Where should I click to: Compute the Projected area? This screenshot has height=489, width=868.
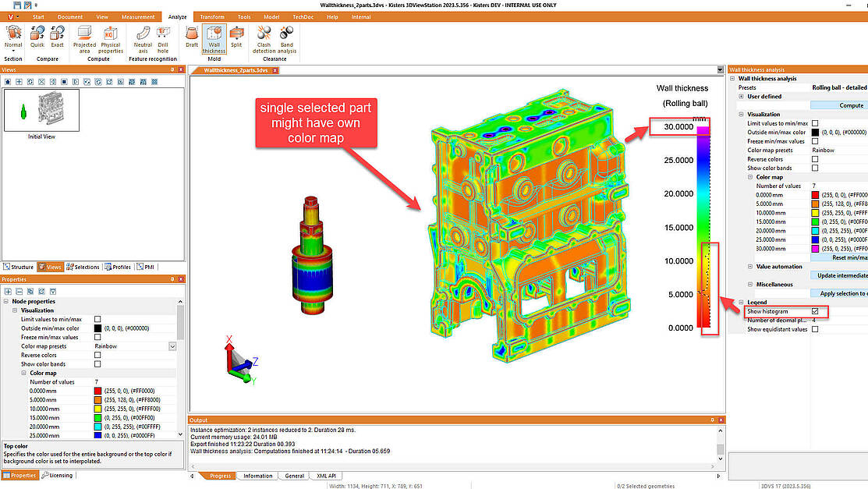point(84,39)
